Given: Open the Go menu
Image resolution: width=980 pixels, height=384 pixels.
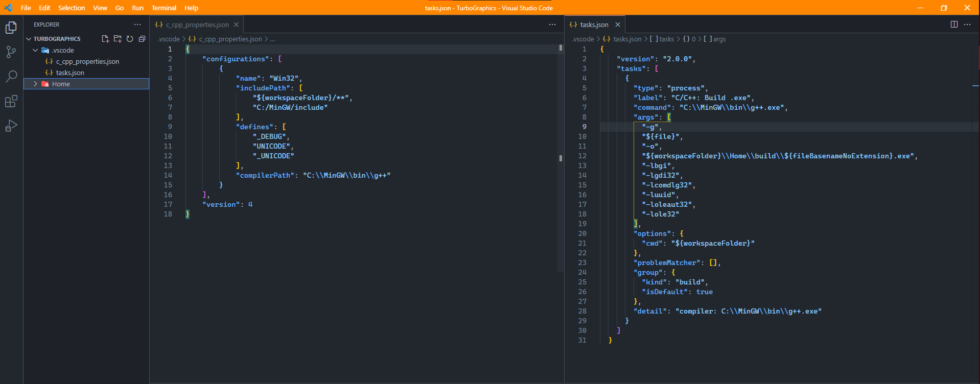Looking at the screenshot, I should coord(120,8).
